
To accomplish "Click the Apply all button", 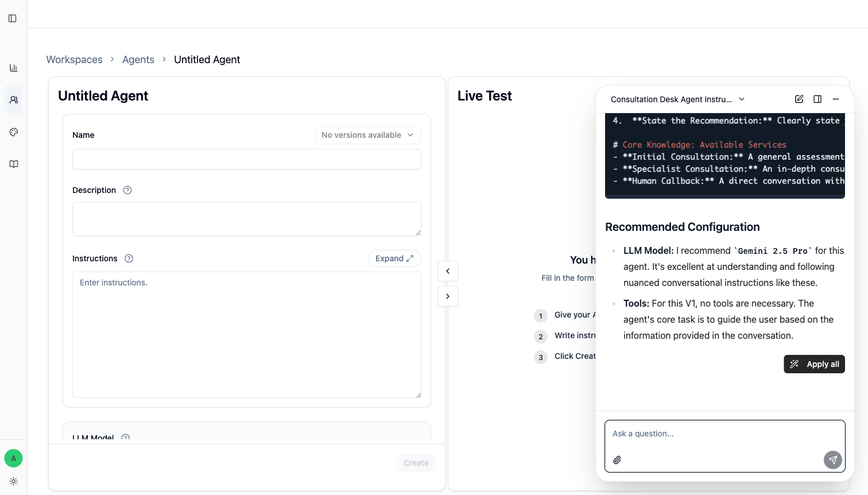I will (x=814, y=363).
